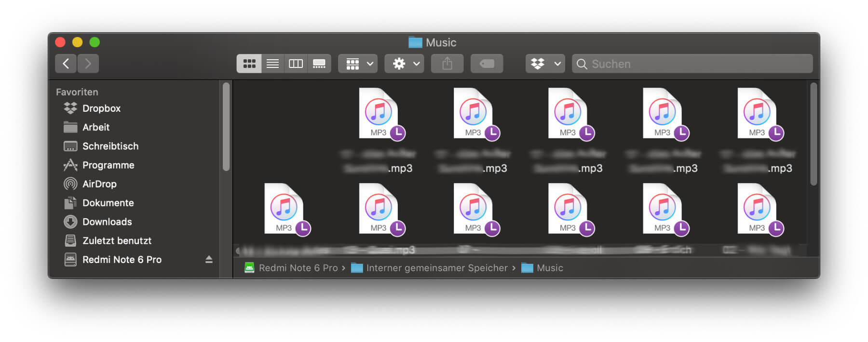The image size is (868, 342).
Task: Click the Edit Tags toolbar button
Action: tap(487, 64)
